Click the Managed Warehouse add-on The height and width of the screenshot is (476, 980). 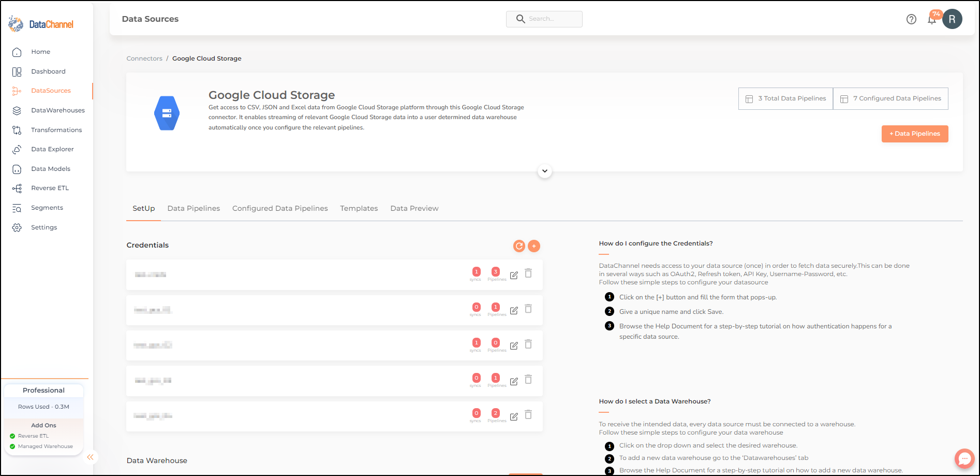click(46, 446)
